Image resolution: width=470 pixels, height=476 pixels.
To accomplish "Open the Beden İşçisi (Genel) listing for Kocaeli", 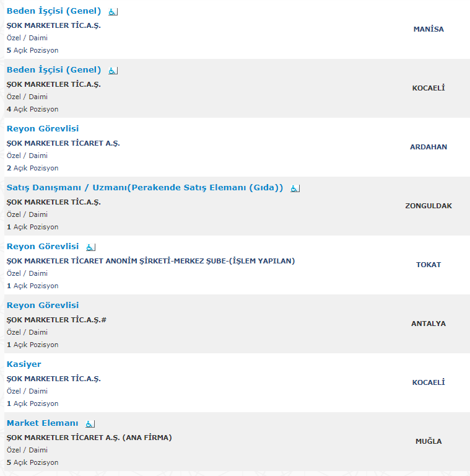I will click(x=54, y=70).
